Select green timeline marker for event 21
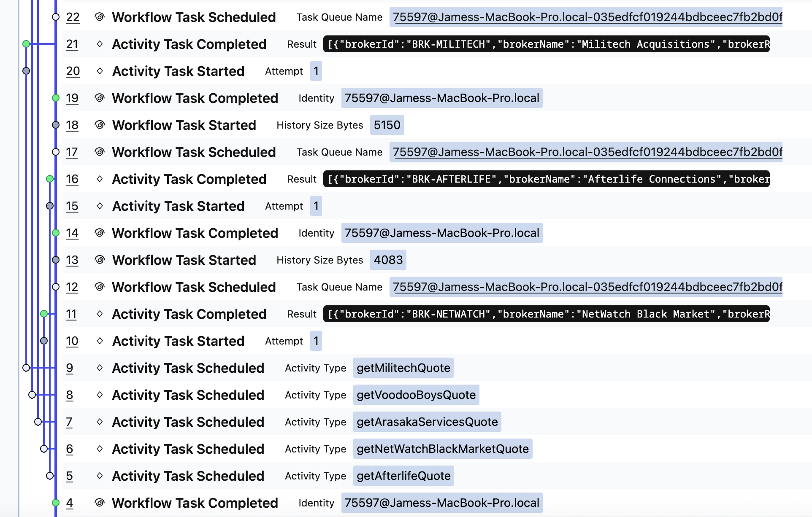The image size is (812, 517). pyautogui.click(x=26, y=44)
